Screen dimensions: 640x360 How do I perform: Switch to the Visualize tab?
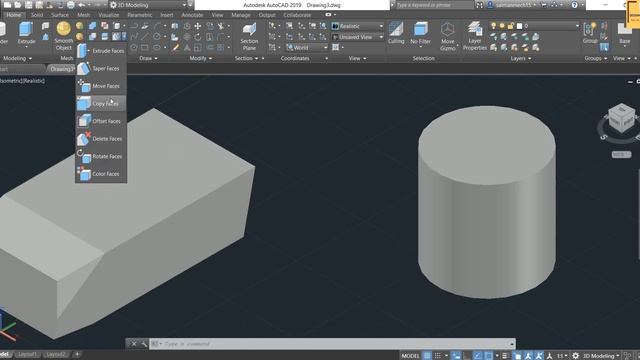(109, 15)
